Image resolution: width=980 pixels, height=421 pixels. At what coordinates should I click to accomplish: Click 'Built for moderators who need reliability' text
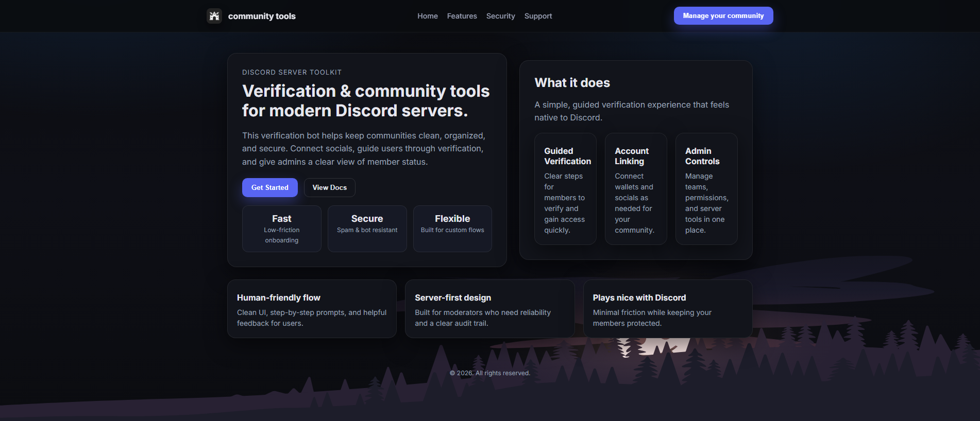pos(483,318)
